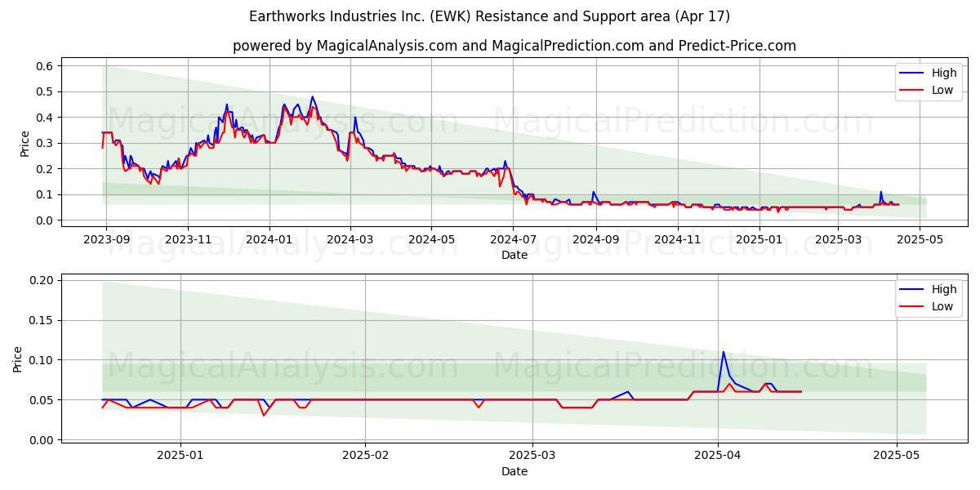
Task: Click the '0.6' price tick in upper chart
Action: (x=44, y=66)
